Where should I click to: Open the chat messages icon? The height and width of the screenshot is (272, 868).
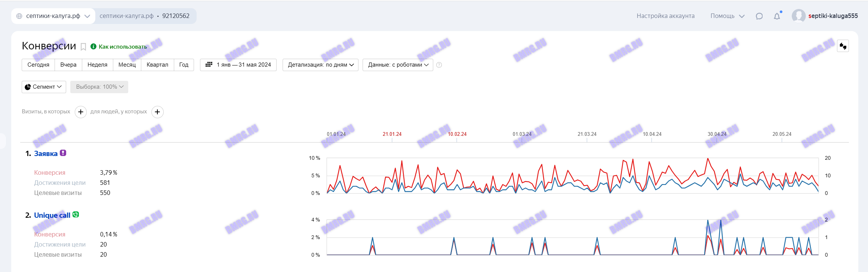(x=759, y=16)
